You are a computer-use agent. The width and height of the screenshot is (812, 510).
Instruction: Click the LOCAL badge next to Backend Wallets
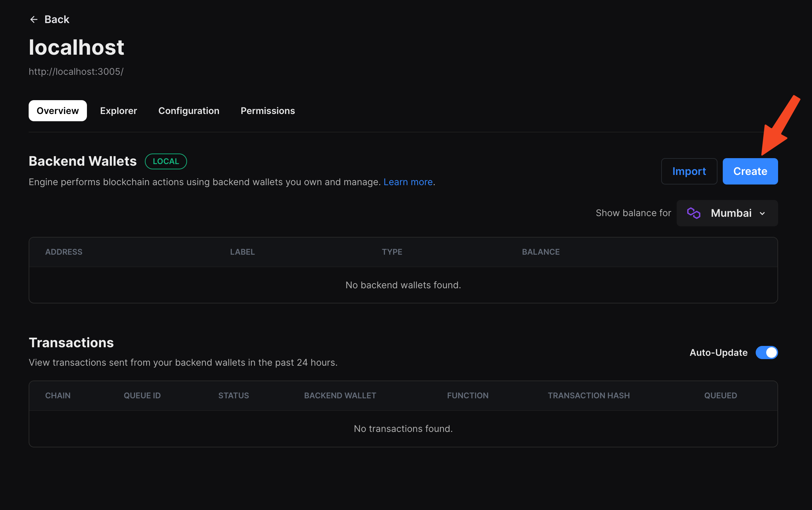[166, 161]
